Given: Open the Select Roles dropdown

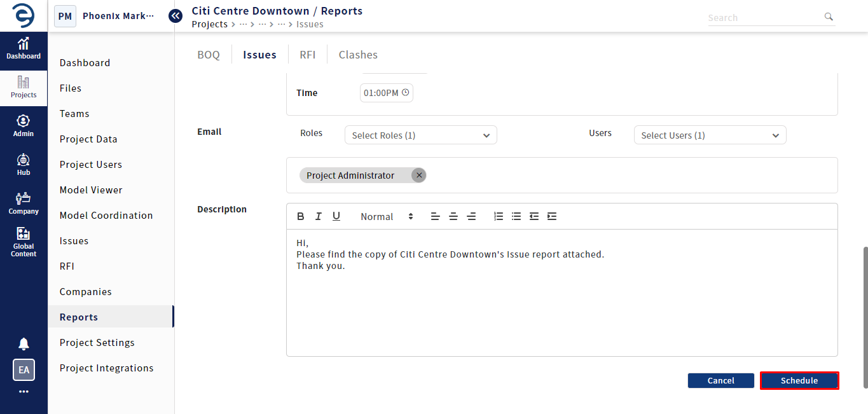Looking at the screenshot, I should click(x=420, y=135).
